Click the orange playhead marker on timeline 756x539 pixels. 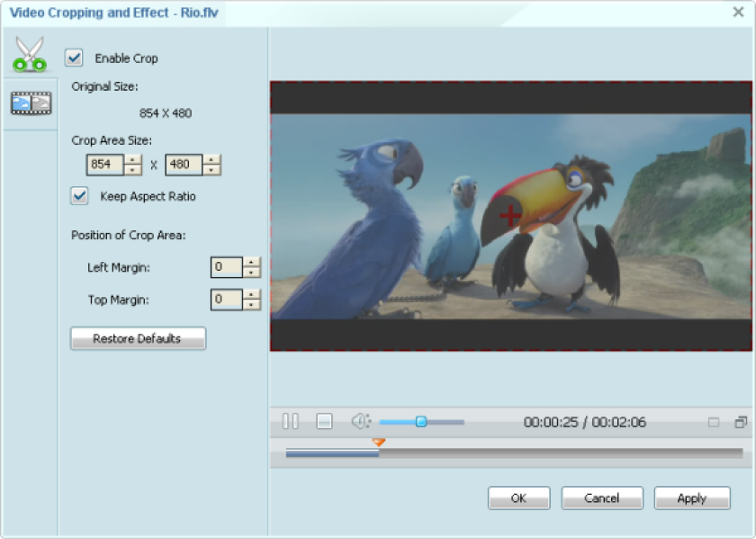click(379, 442)
